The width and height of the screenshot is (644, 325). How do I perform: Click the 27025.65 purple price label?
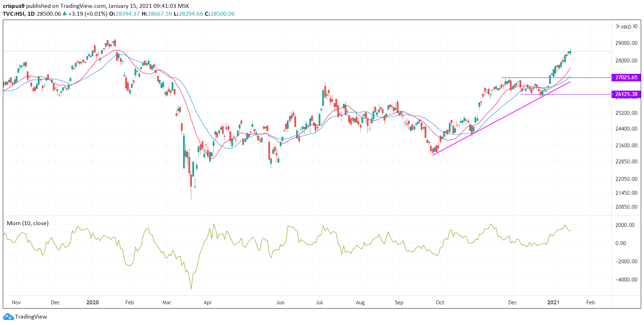pos(626,77)
